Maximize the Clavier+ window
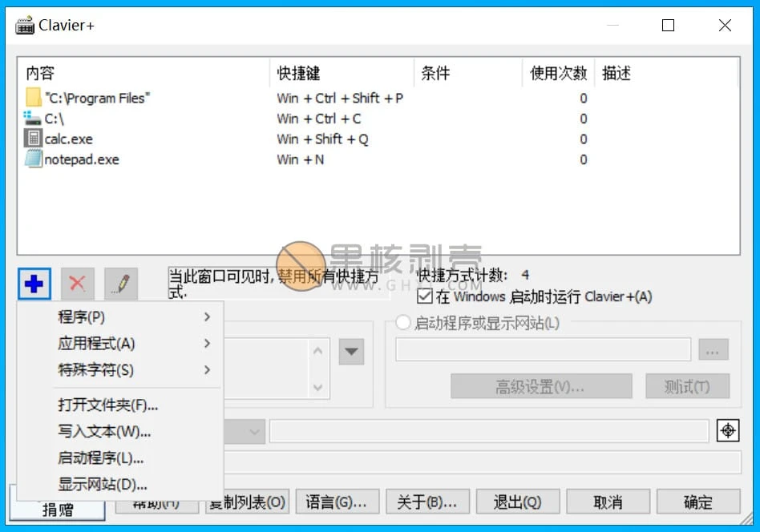Screen dimensions: 760x532 tap(668, 25)
